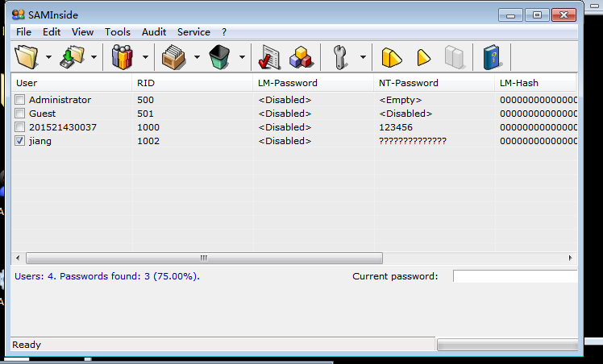Viewport: 603px width, 364px height.
Task: Select the jiang user name
Action: tap(40, 141)
